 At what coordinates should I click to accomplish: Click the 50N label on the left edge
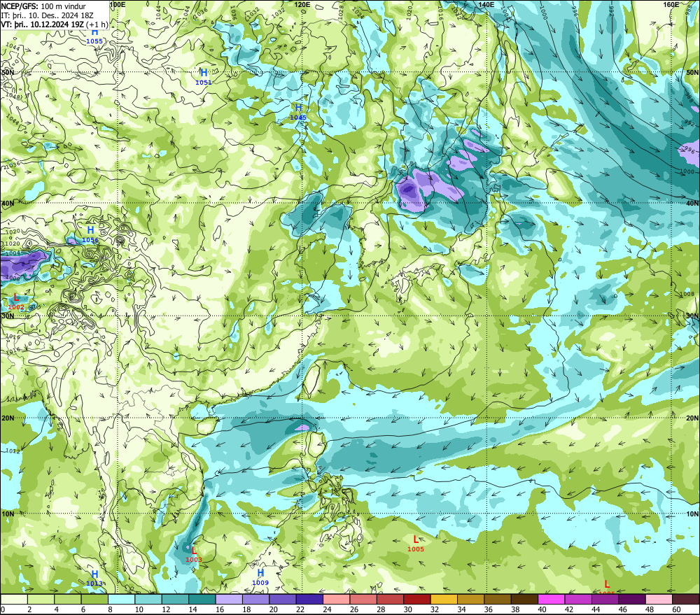click(x=7, y=72)
